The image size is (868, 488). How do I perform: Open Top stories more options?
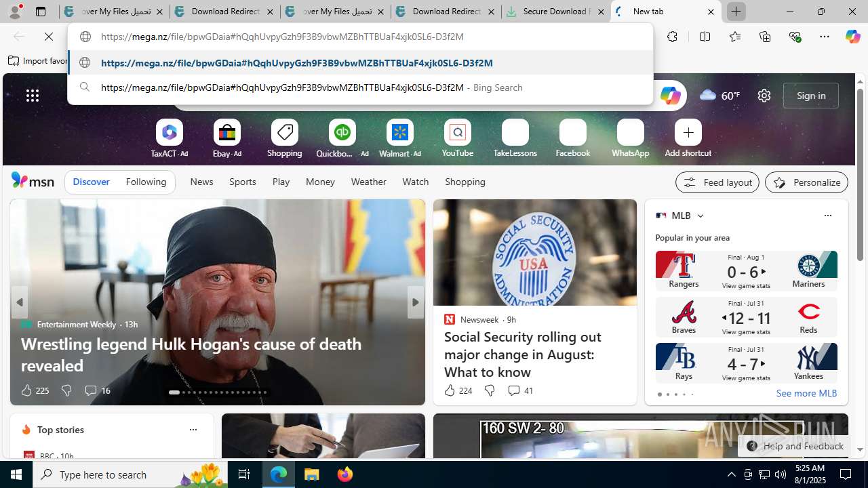pyautogui.click(x=193, y=430)
